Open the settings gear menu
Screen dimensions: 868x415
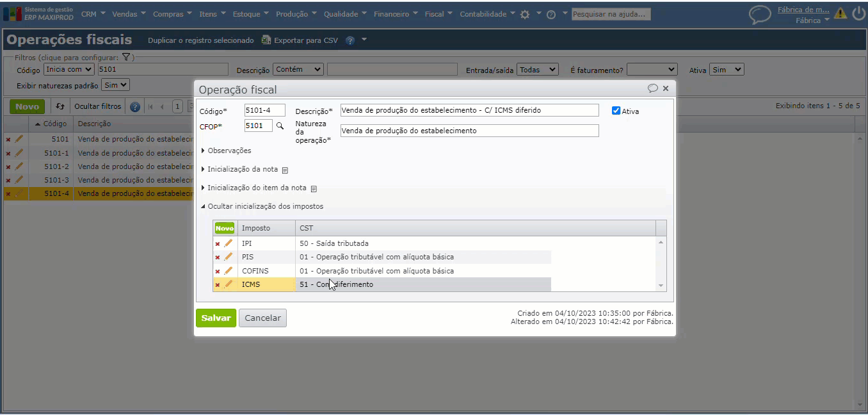(x=525, y=14)
